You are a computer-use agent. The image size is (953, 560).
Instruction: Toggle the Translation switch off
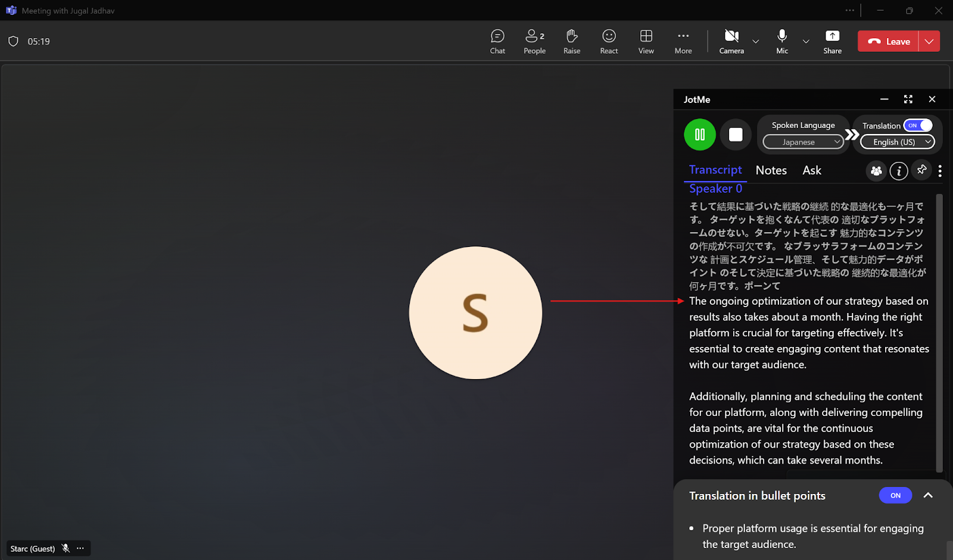[x=918, y=126]
